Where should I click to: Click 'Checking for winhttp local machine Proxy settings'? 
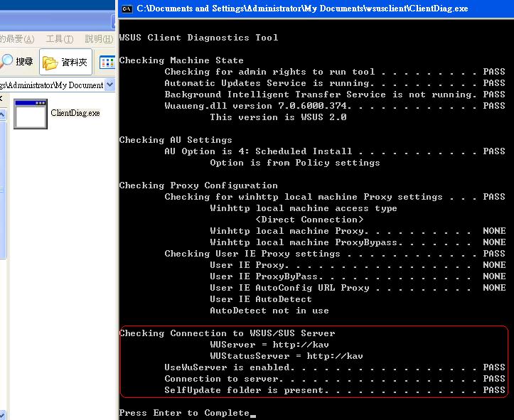(x=335, y=197)
